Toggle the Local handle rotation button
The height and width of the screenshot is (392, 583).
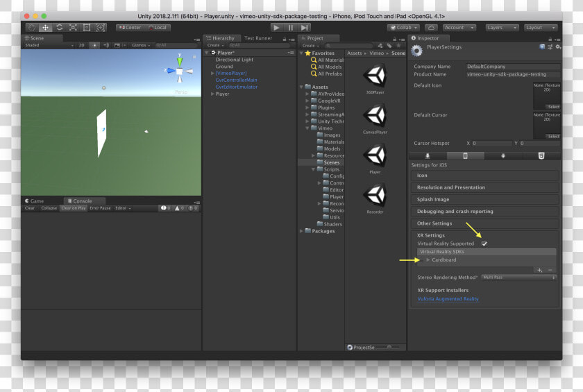(158, 28)
